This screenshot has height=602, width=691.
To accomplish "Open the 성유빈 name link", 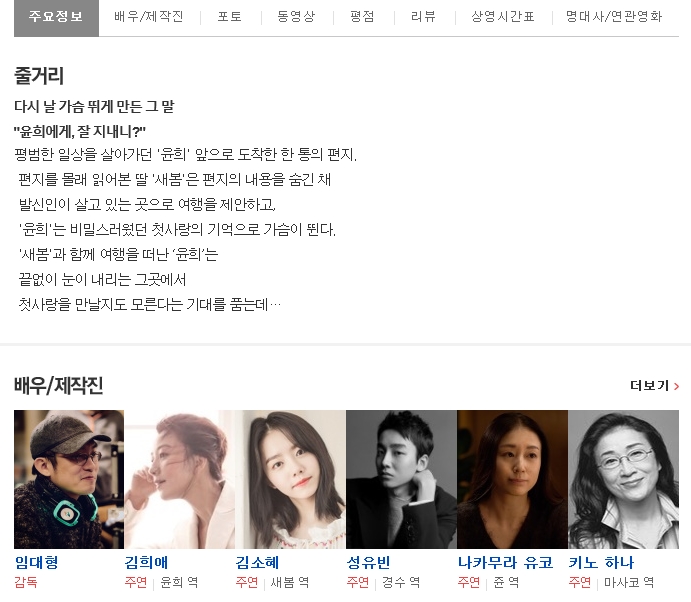I will pyautogui.click(x=368, y=562).
